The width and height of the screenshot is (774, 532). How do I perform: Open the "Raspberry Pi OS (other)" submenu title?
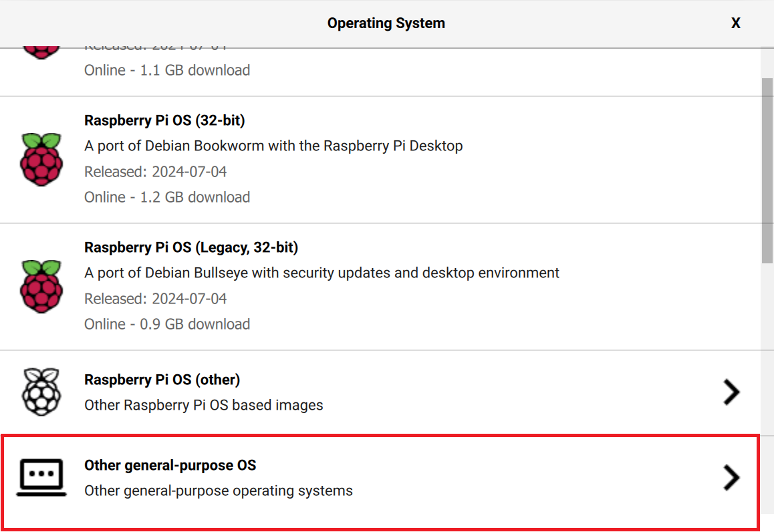162,380
